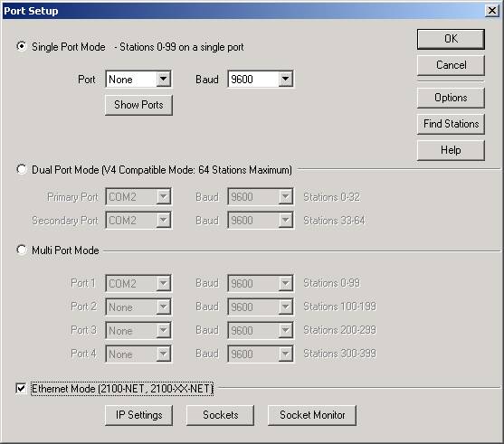Close the Port Setup window
504x444 pixels.
click(492, 11)
